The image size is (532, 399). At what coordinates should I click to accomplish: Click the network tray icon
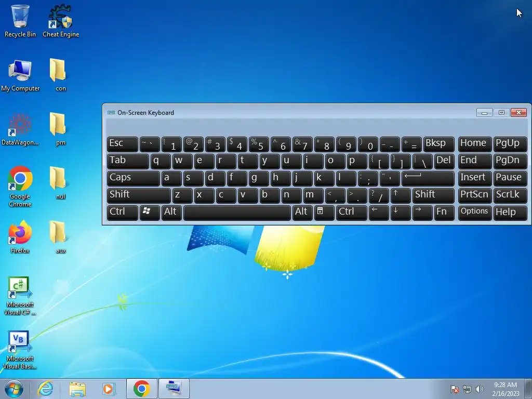(467, 390)
